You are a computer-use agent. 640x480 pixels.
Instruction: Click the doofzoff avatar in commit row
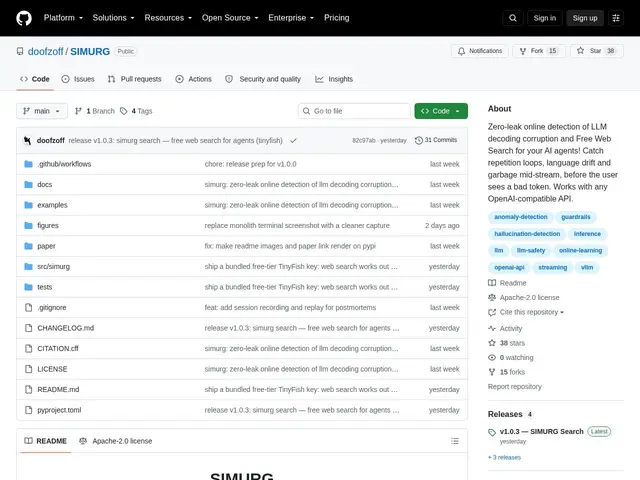(27, 140)
